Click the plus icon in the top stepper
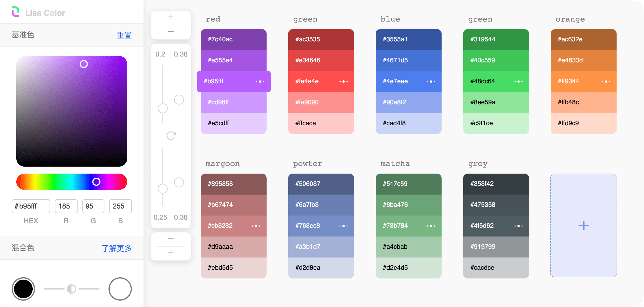 [x=171, y=17]
